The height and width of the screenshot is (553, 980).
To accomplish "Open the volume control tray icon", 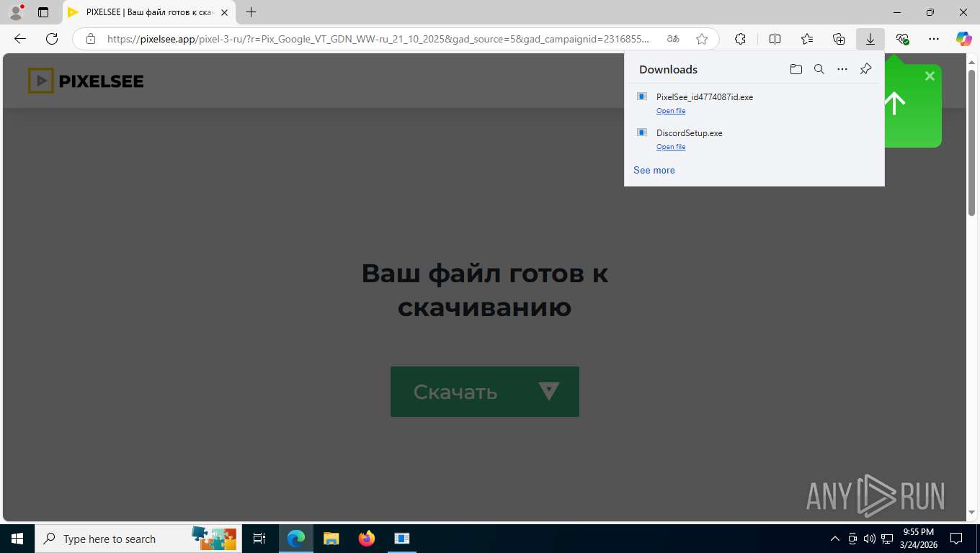I will tap(869, 539).
